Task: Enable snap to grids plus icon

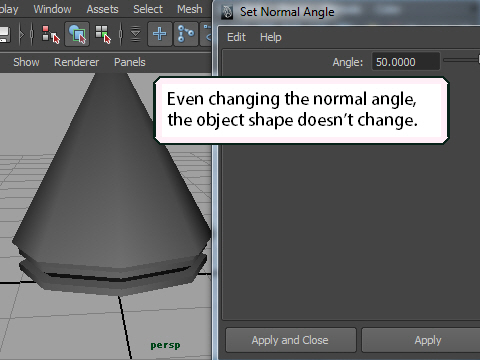Action: (160, 34)
